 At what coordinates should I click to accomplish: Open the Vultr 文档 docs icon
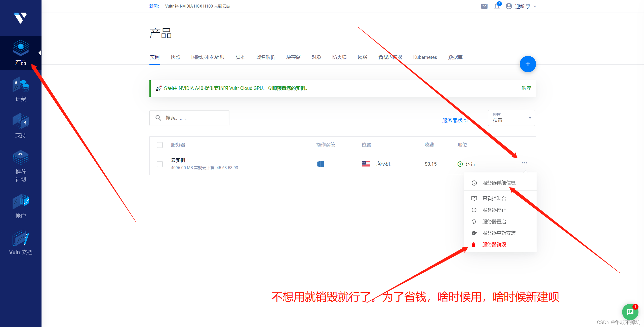(21, 238)
